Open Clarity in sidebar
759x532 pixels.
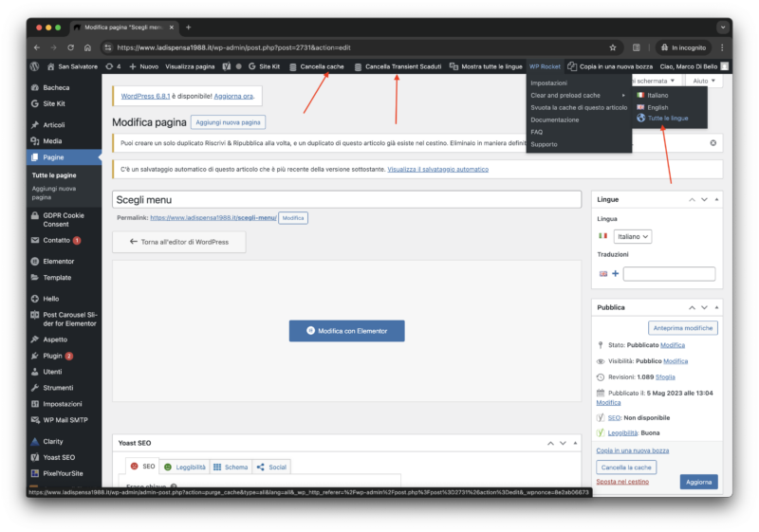click(x=53, y=442)
